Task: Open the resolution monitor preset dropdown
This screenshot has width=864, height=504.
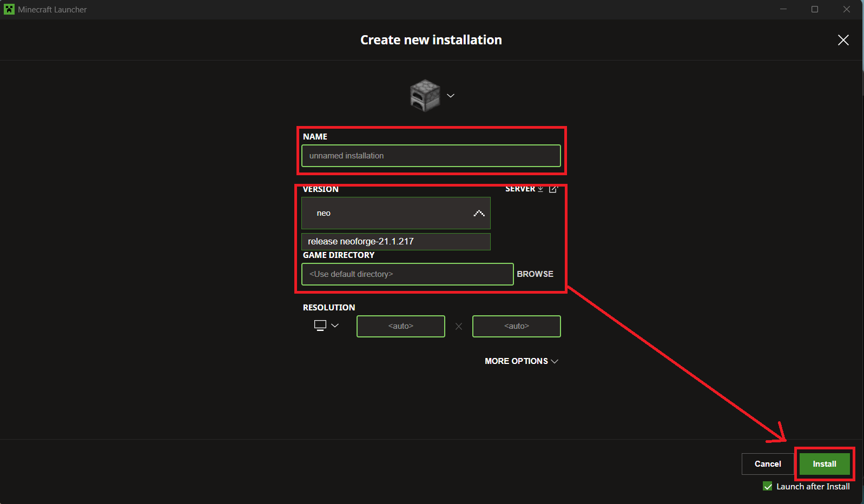Action: (x=327, y=326)
